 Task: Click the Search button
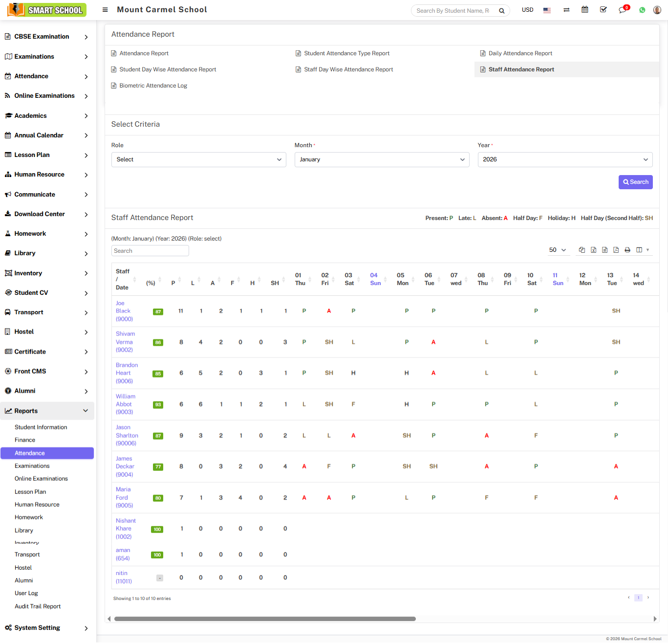(635, 182)
